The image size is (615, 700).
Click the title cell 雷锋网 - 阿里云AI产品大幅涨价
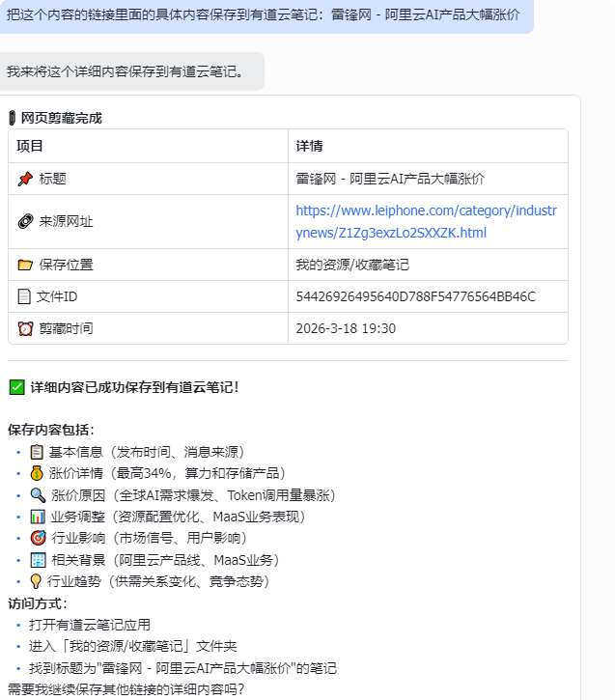(390, 179)
